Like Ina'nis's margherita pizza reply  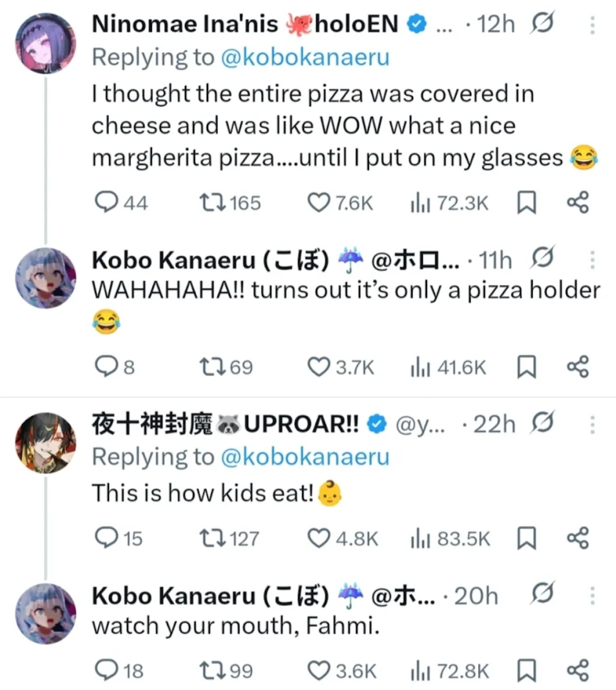[x=318, y=203]
